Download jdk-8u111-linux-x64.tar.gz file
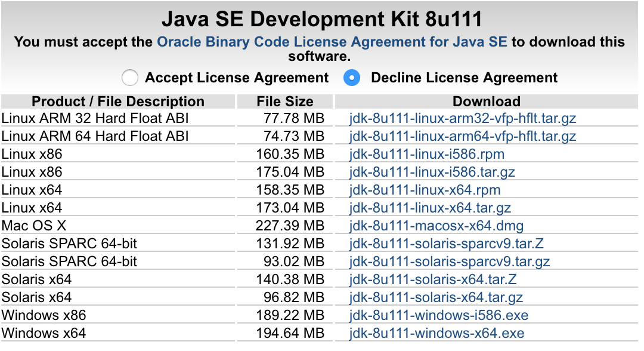Screen dimensions: 644x351 click(431, 208)
